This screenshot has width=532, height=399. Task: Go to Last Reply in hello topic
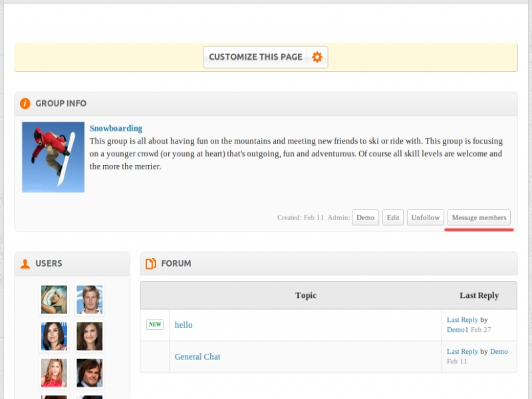462,320
